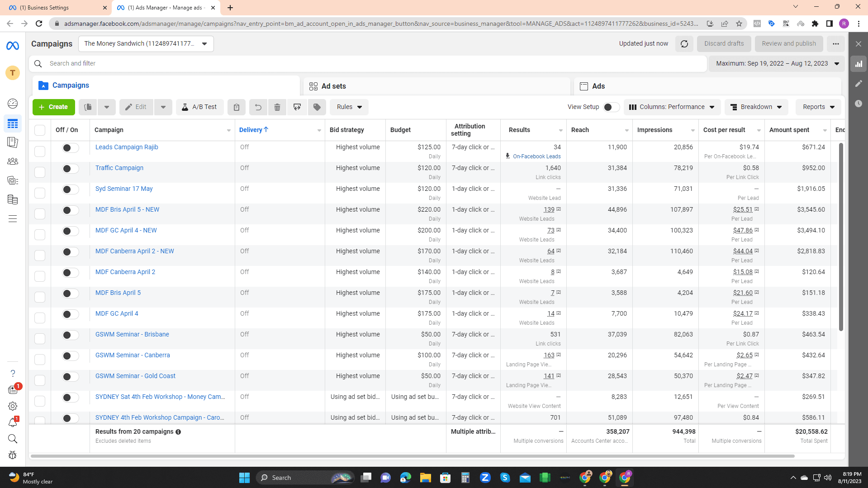The width and height of the screenshot is (868, 488).
Task: Click the Discard drafts button
Action: pos(724,44)
